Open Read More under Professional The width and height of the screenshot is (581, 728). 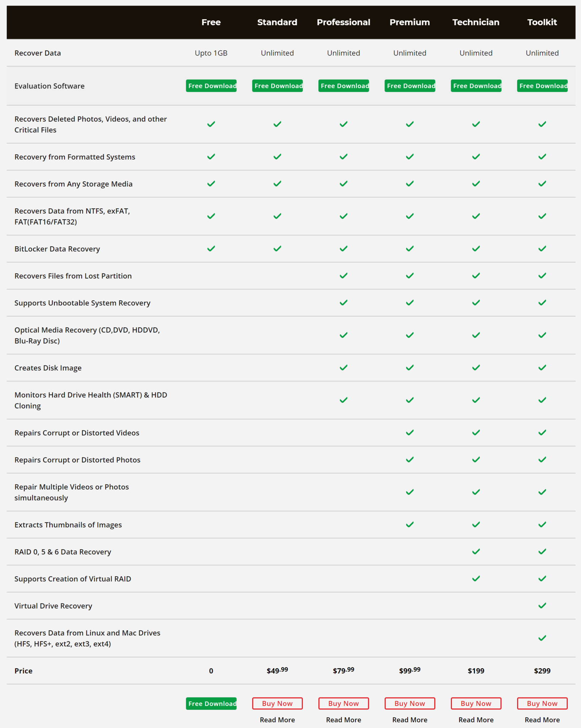(x=344, y=720)
